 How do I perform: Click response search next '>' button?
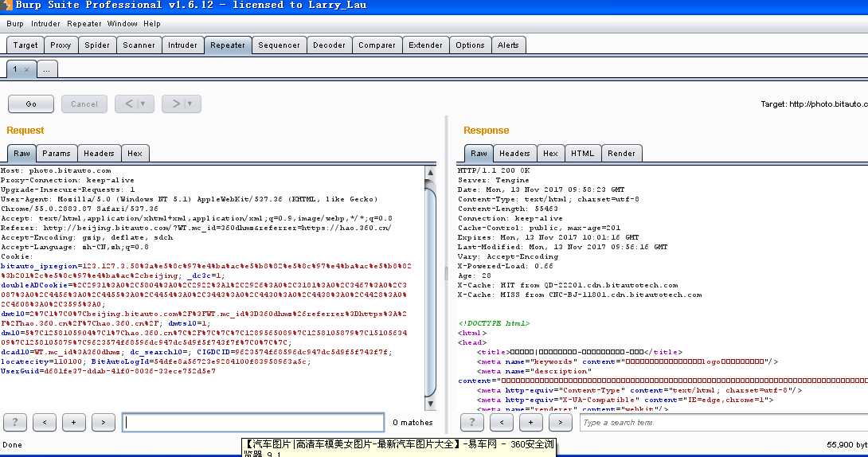560,422
